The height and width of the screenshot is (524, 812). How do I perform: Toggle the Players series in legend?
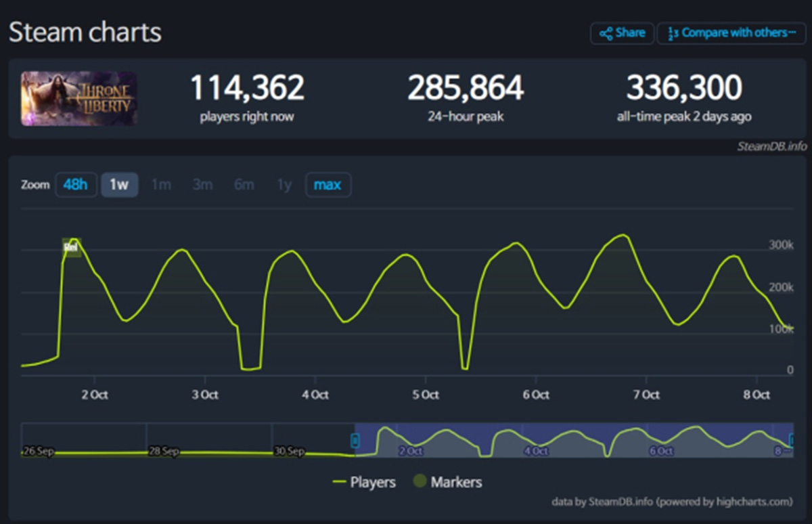[364, 482]
